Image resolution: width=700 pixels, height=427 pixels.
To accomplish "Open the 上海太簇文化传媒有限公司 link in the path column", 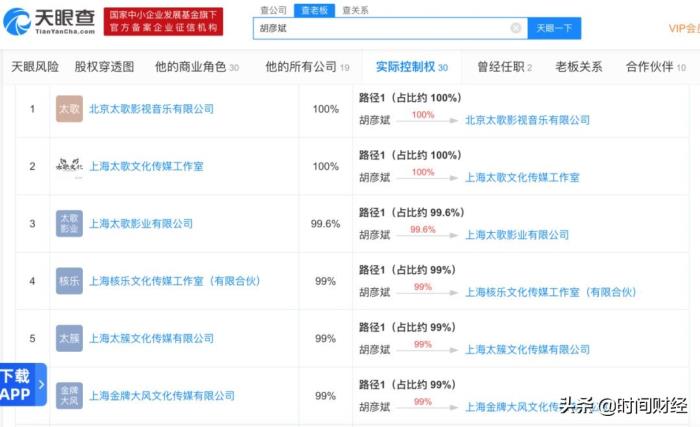I will pyautogui.click(x=527, y=349).
